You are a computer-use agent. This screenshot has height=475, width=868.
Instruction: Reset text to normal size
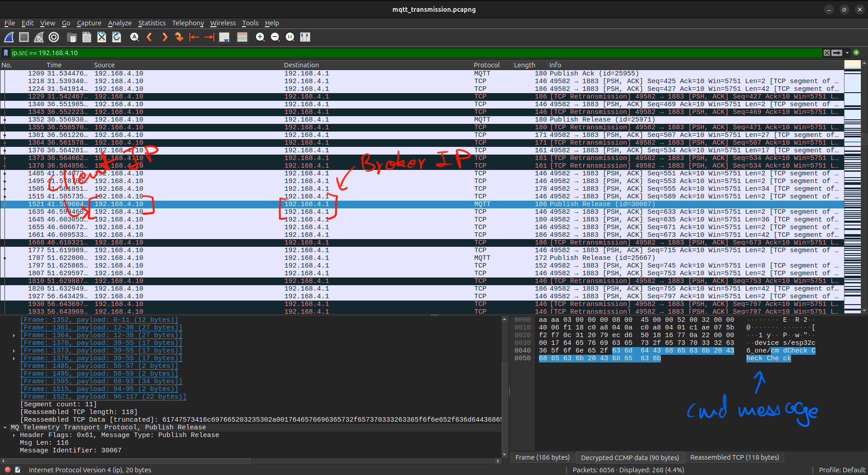290,38
